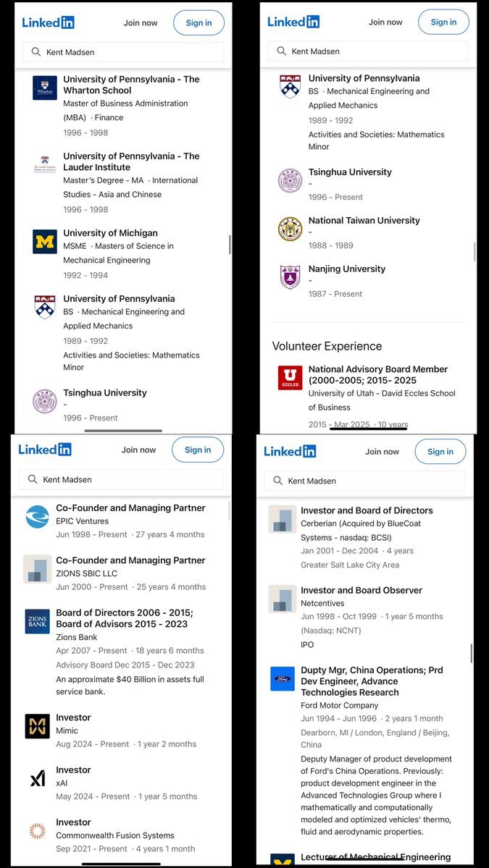Select the Nanjing University logo
The image size is (489, 868).
290,277
